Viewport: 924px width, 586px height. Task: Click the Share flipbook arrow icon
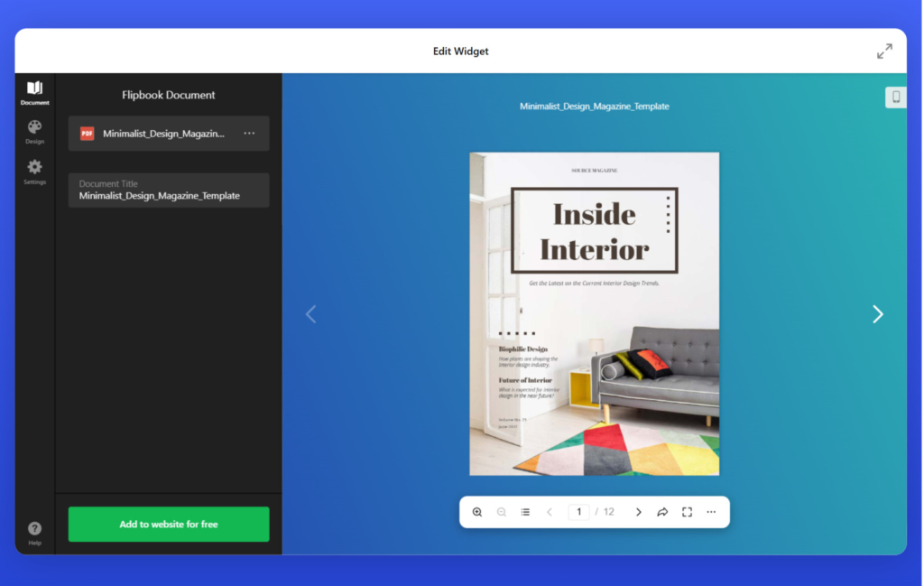point(662,512)
